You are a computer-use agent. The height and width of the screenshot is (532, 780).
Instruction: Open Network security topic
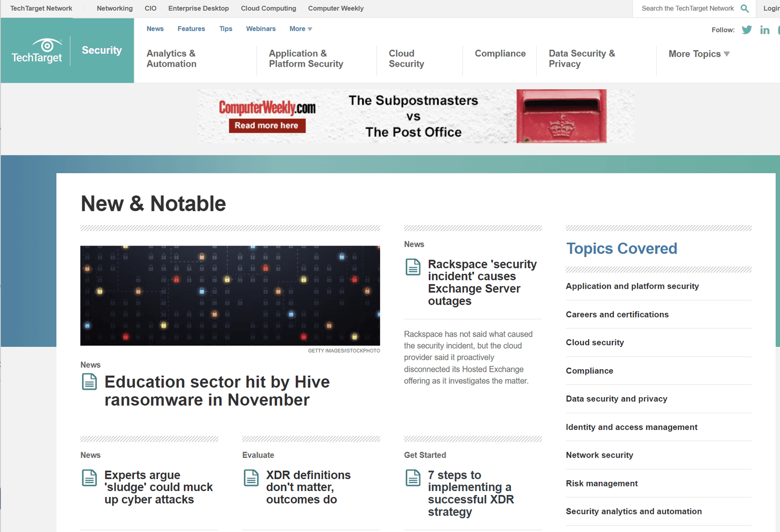pos(600,455)
